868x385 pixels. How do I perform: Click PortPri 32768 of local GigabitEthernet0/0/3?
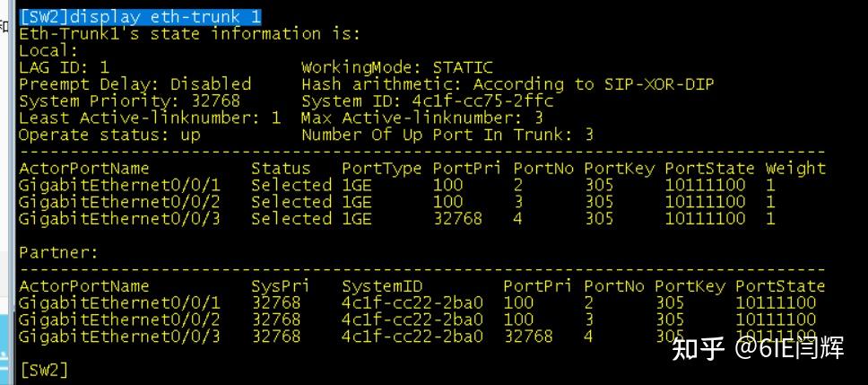[457, 218]
